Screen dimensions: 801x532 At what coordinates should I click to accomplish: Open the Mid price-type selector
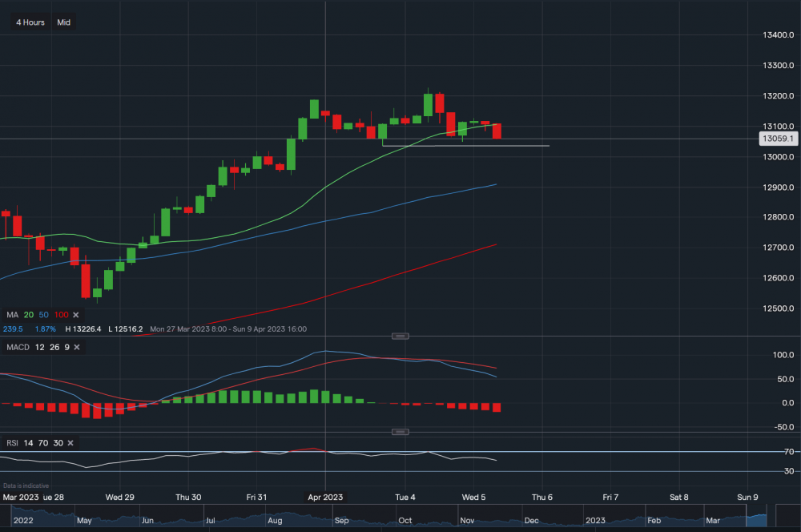tap(63, 22)
